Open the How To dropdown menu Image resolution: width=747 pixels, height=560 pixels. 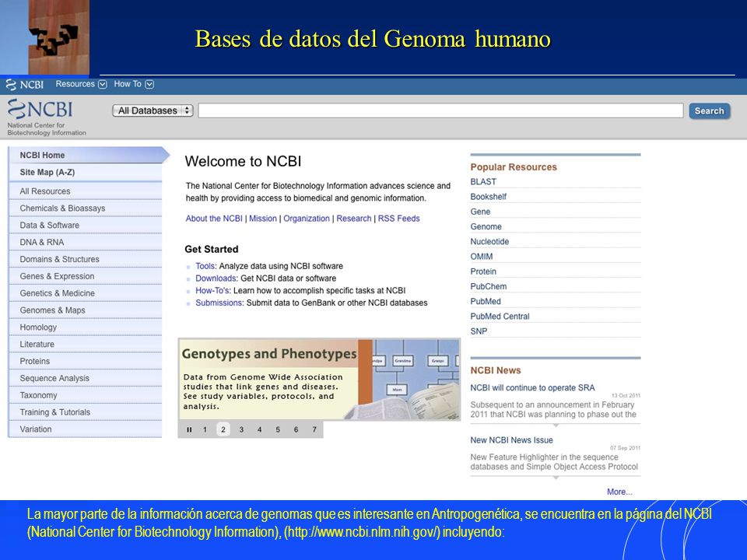tap(134, 84)
